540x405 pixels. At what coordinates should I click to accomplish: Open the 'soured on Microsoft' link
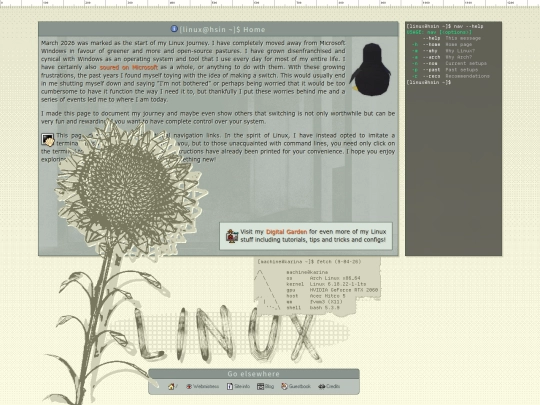[x=128, y=68]
